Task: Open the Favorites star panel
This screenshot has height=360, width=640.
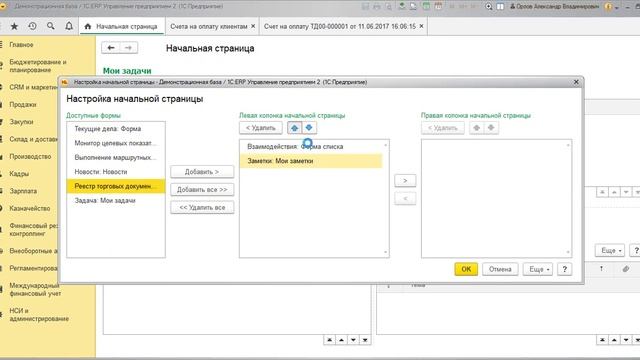Action: 14,27
